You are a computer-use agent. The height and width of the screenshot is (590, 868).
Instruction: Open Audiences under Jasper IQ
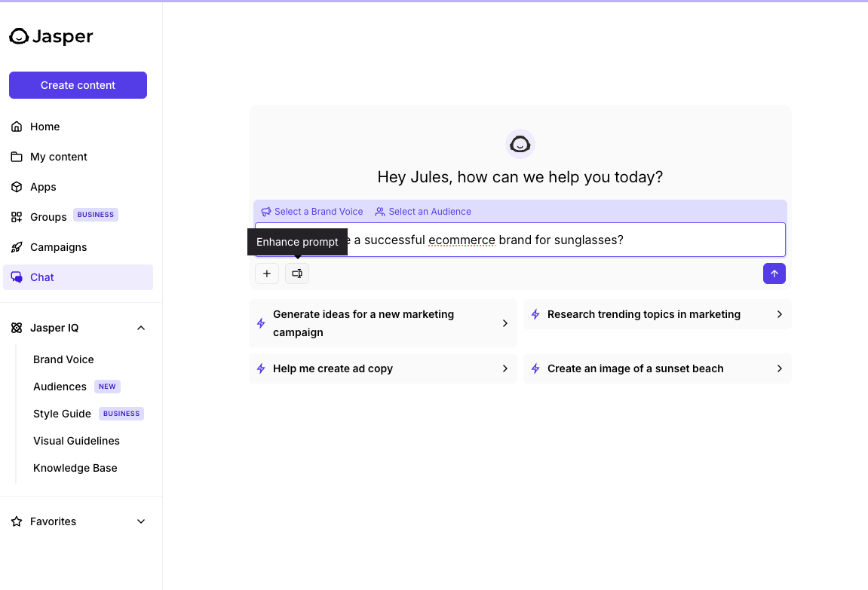pos(60,387)
